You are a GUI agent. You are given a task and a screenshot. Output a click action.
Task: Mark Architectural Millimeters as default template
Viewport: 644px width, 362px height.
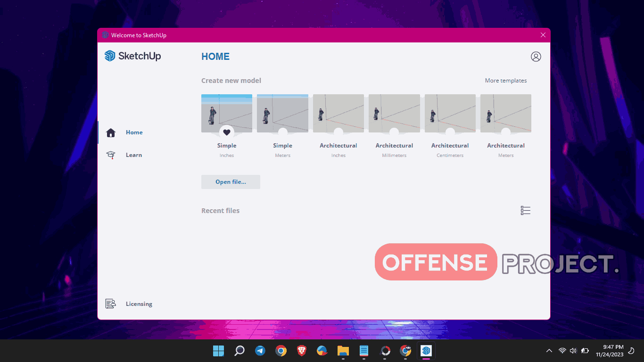[x=394, y=133]
